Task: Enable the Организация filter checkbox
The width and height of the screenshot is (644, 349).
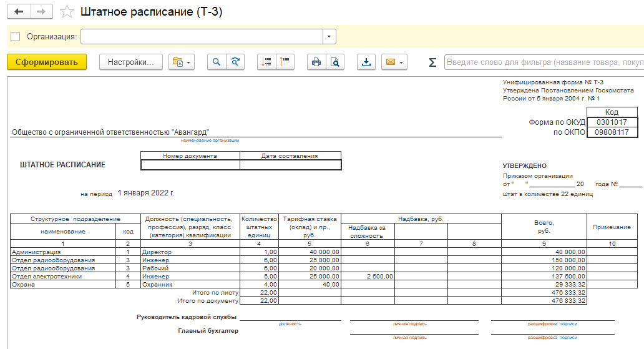Action: pos(16,37)
